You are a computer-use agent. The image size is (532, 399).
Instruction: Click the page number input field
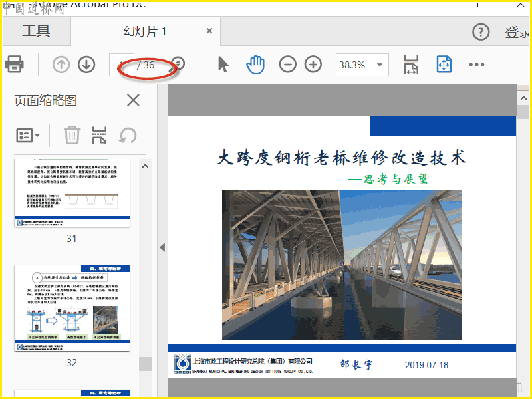(121, 65)
